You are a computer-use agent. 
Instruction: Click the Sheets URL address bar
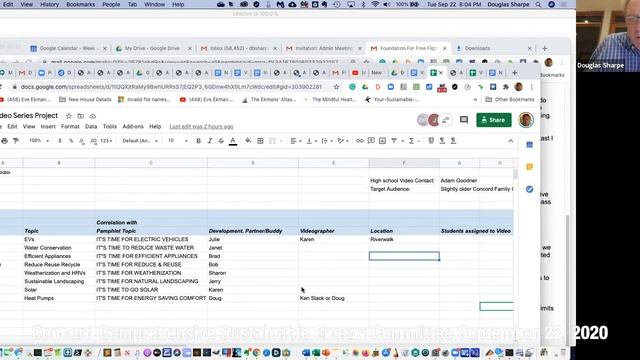point(171,87)
